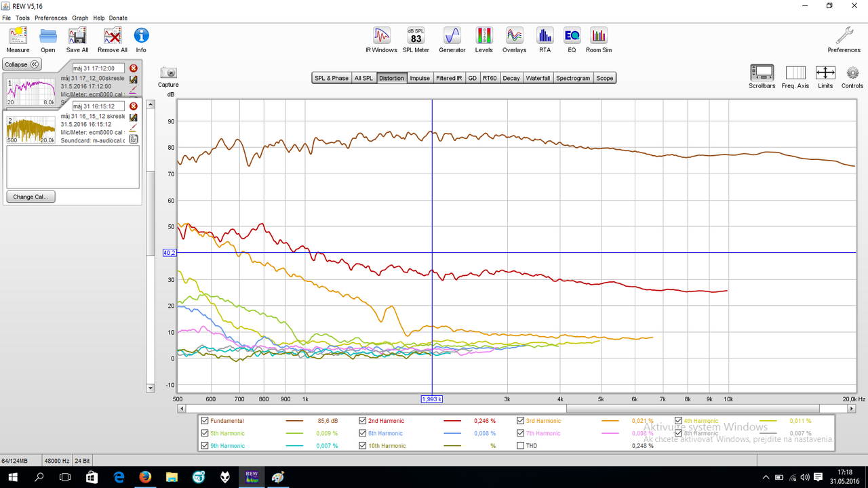The image size is (868, 488).
Task: Open the Donate menu
Action: pos(118,18)
